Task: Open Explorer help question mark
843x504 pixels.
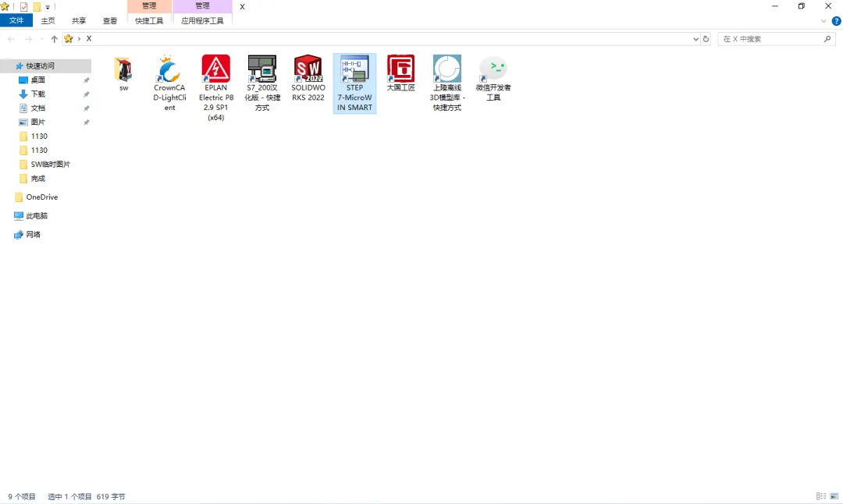Action: point(836,21)
